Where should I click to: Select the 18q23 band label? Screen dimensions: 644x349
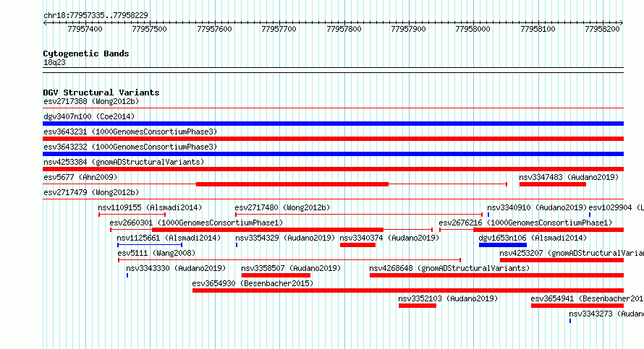coord(54,62)
